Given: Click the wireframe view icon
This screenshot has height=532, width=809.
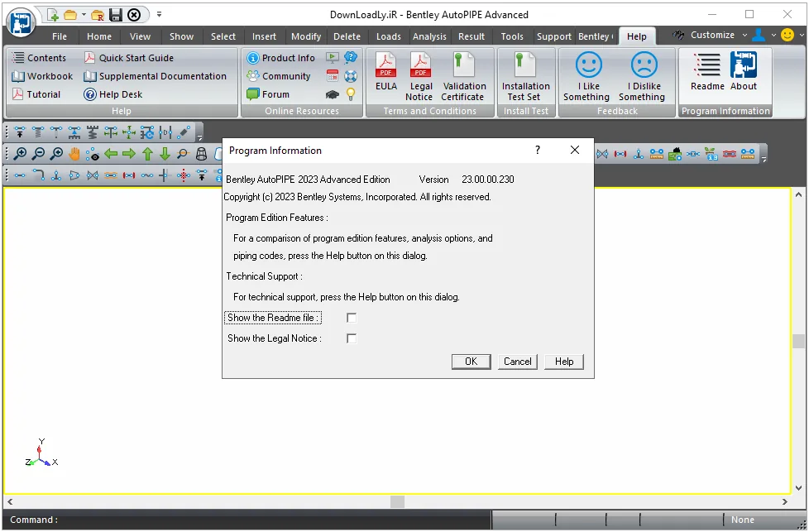Looking at the screenshot, I should (x=201, y=154).
